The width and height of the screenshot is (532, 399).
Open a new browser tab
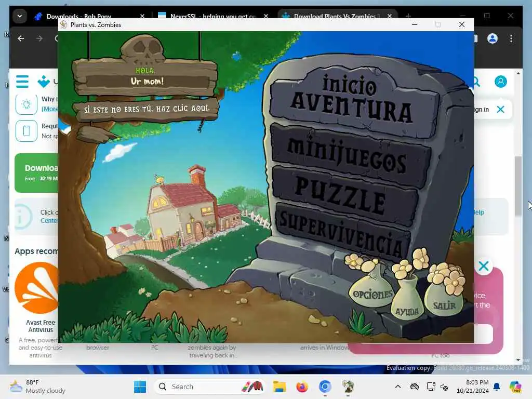408,16
